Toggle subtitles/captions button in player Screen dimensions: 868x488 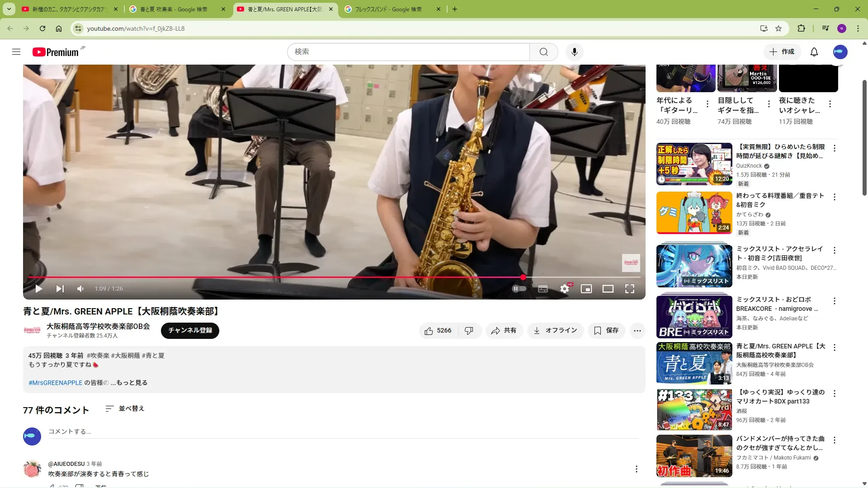542,289
